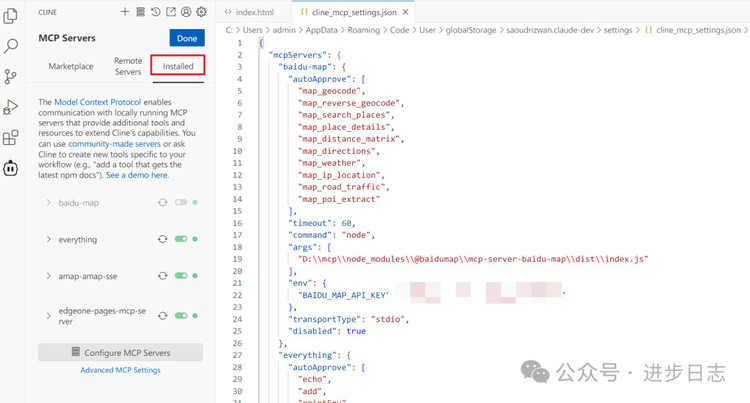Image resolution: width=750 pixels, height=403 pixels.
Task: Click the Users breadcrumb segment
Action: click(x=253, y=30)
